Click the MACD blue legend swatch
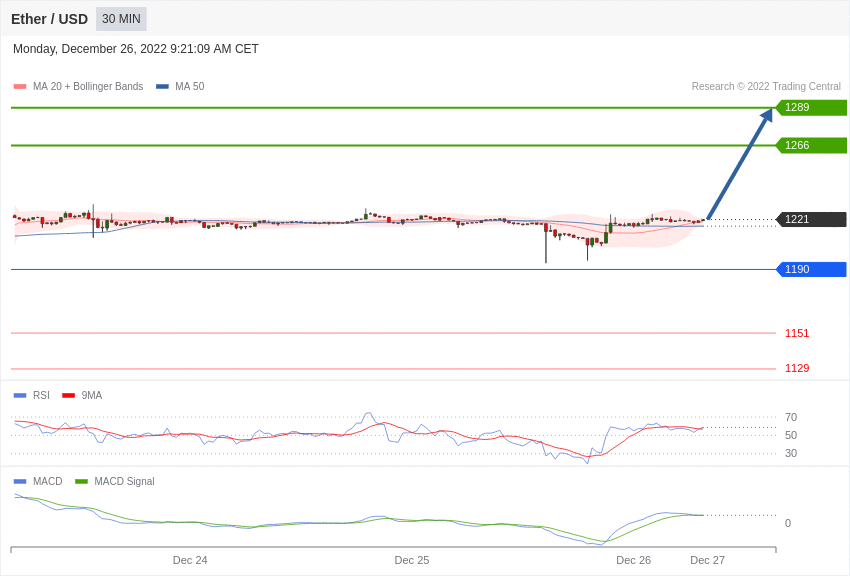The width and height of the screenshot is (850, 576). point(20,481)
